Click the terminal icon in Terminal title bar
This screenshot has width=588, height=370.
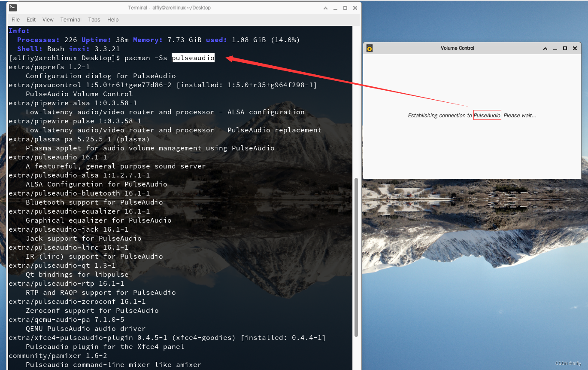(x=12, y=7)
